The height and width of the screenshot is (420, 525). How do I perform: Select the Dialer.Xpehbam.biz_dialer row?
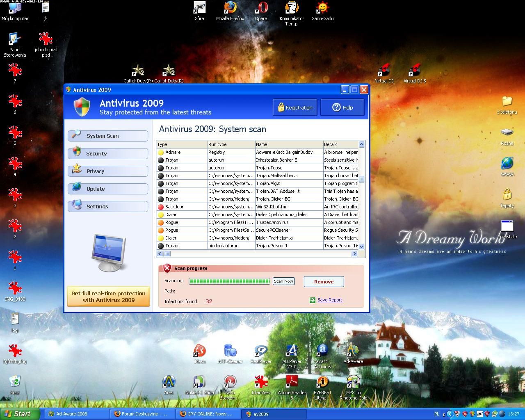coord(257,215)
